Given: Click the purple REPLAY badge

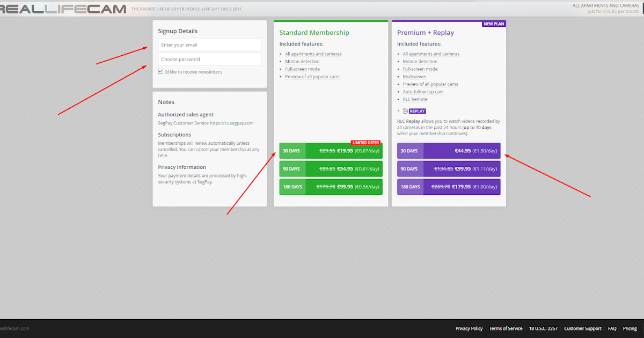Looking at the screenshot, I should tap(418, 111).
